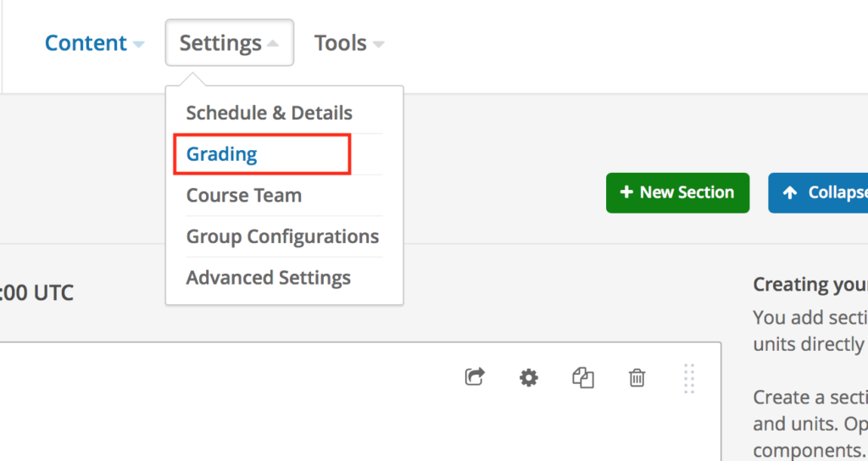Click the publish/share arrow icon
This screenshot has width=868, height=461.
point(475,377)
